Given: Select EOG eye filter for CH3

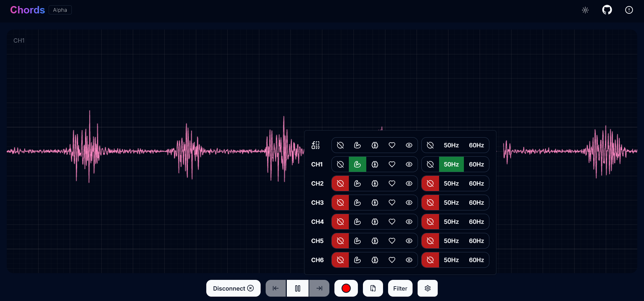Looking at the screenshot, I should [x=409, y=203].
